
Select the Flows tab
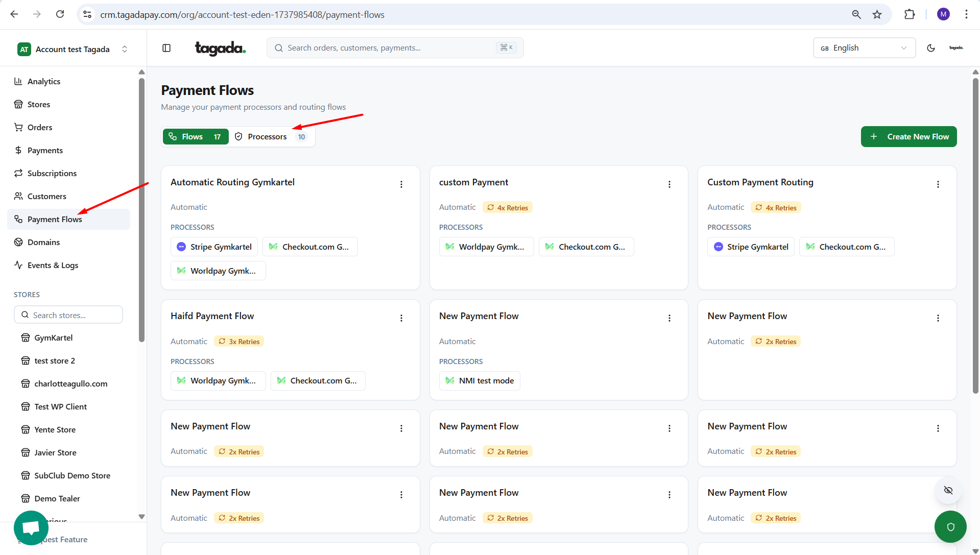point(196,137)
